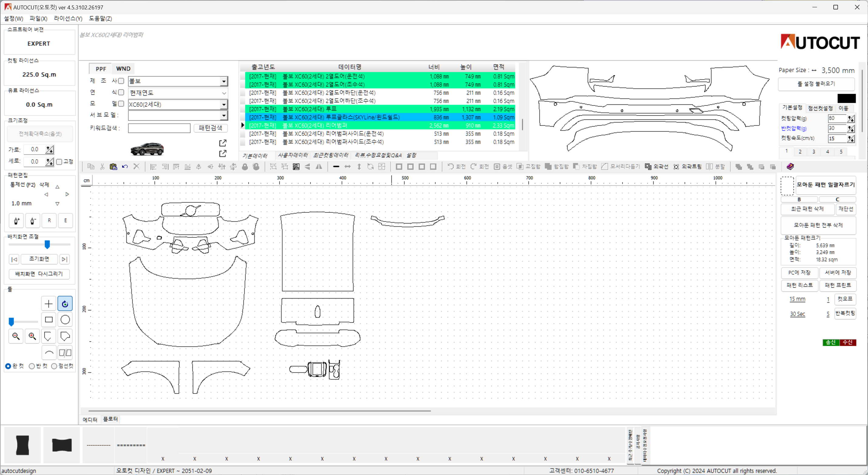This screenshot has width=868, height=475.
Task: Click the zoom out magnifier
Action: click(x=16, y=336)
